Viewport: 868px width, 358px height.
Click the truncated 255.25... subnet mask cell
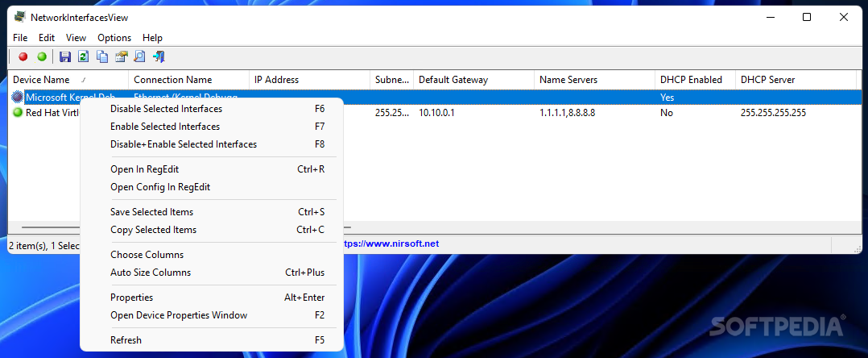coord(392,113)
